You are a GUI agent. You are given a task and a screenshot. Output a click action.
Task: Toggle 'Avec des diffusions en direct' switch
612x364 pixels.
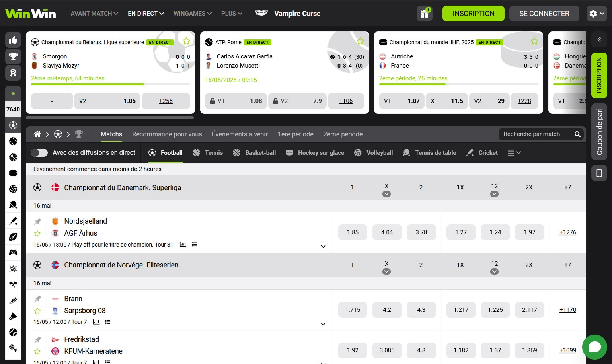[x=39, y=153]
